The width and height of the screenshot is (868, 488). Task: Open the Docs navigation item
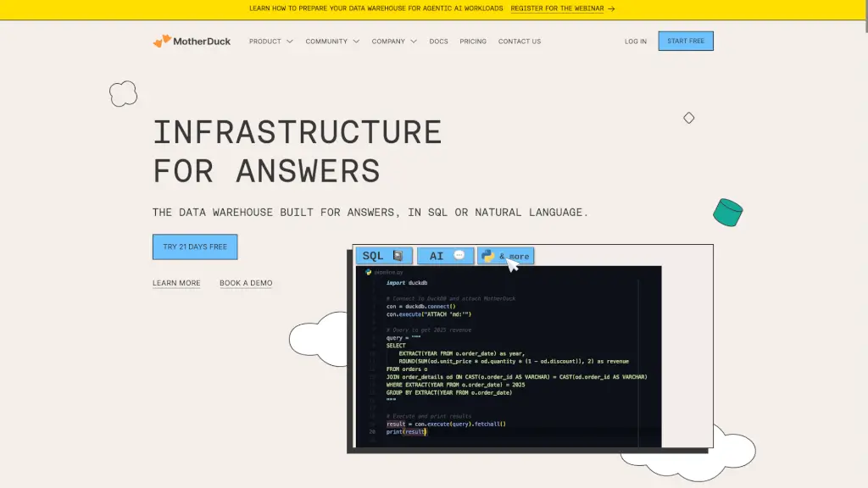point(438,42)
